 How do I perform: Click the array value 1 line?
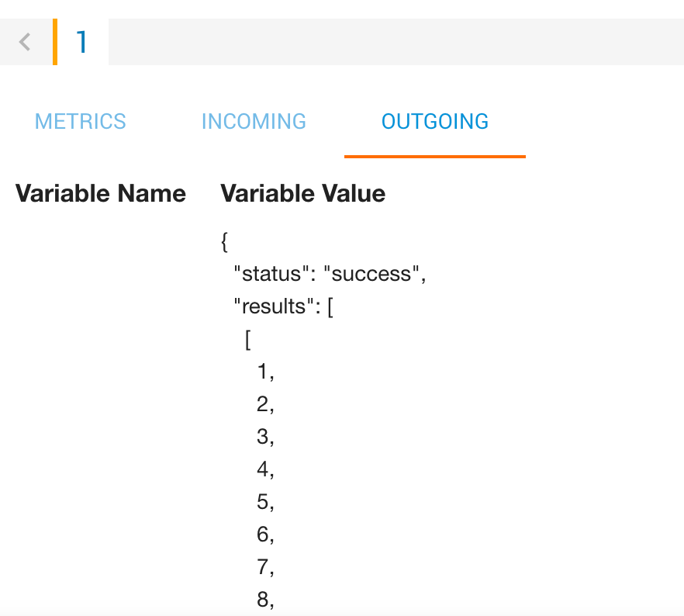pyautogui.click(x=265, y=372)
